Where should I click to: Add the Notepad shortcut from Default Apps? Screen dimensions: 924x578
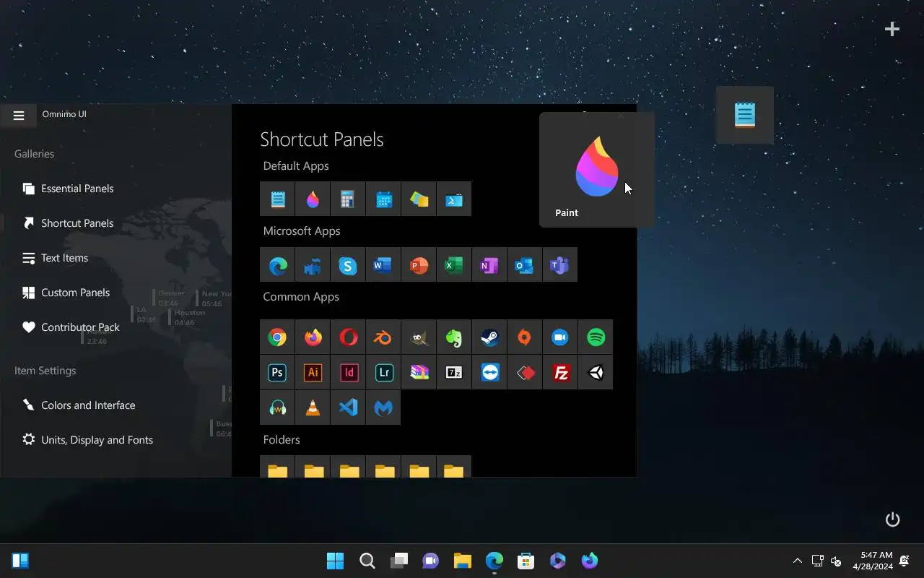click(x=277, y=199)
